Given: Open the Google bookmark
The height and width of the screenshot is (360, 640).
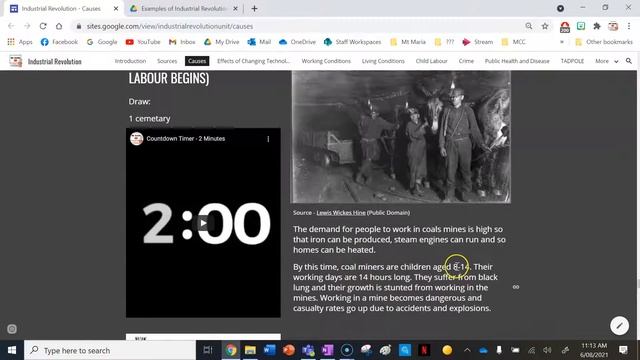Looking at the screenshot, I should click(x=102, y=42).
